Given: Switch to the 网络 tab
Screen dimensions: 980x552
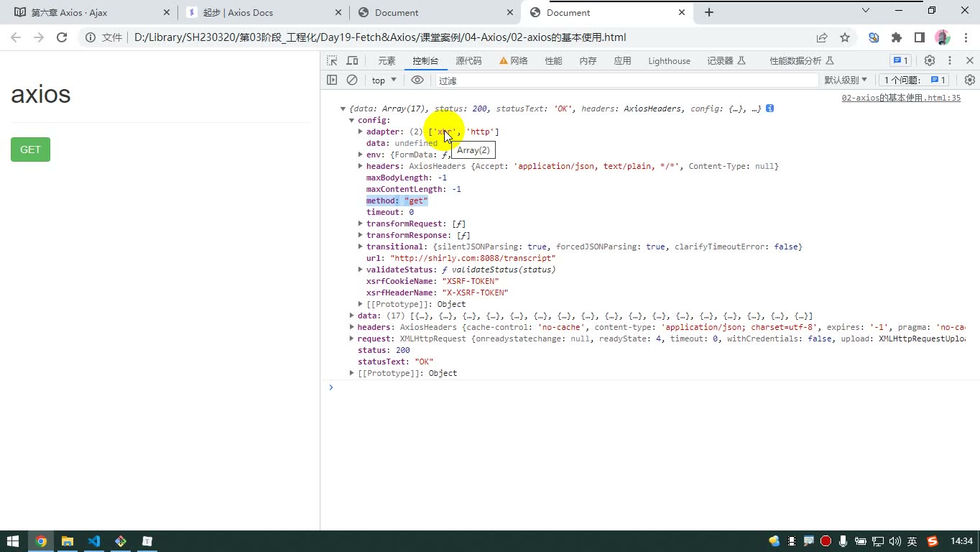Looking at the screenshot, I should click(x=514, y=61).
